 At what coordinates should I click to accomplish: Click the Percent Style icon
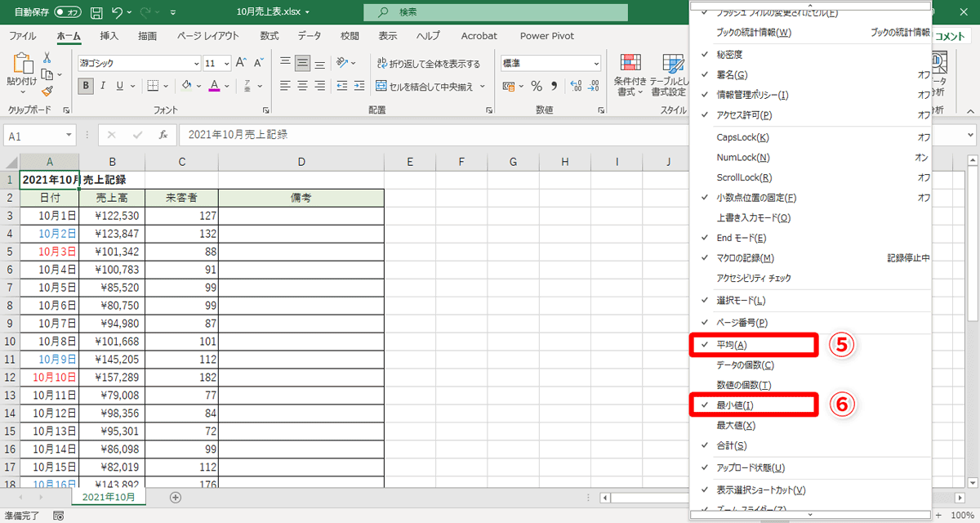tap(537, 86)
